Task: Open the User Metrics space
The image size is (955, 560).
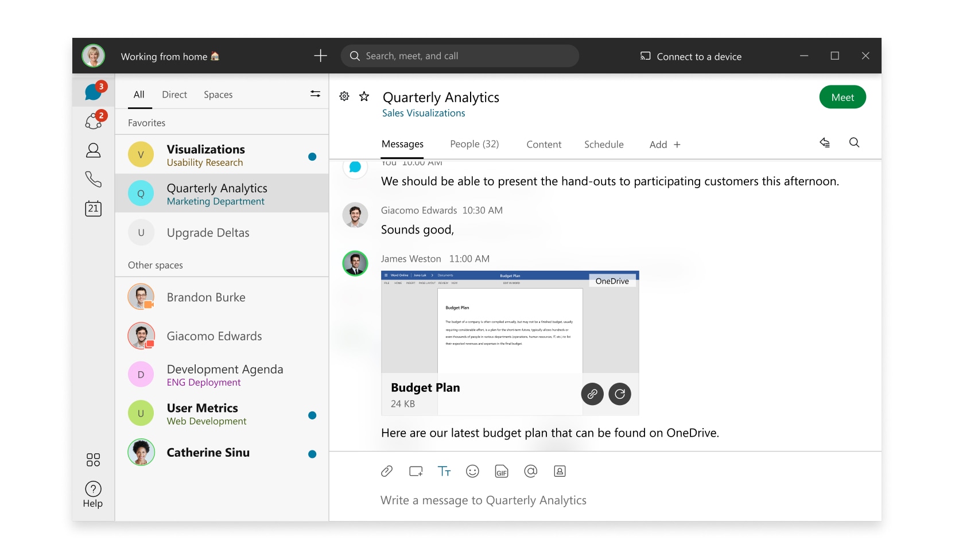Action: [x=222, y=414]
